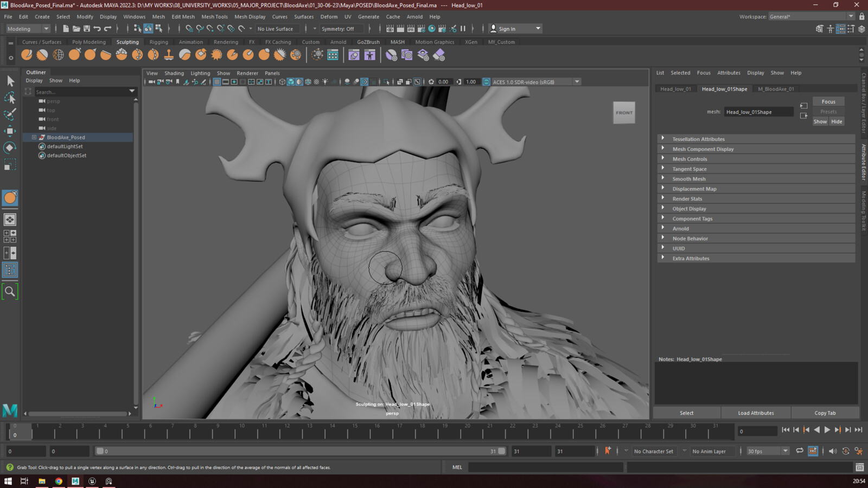This screenshot has height=488, width=868.
Task: Click the Hide button in Attribute Editor
Action: point(837,121)
